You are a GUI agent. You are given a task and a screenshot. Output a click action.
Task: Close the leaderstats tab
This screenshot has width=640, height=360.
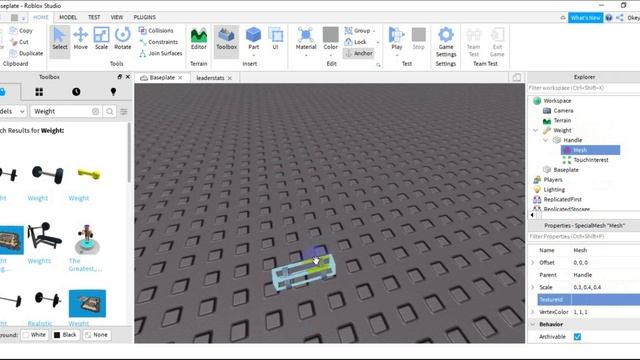click(230, 78)
